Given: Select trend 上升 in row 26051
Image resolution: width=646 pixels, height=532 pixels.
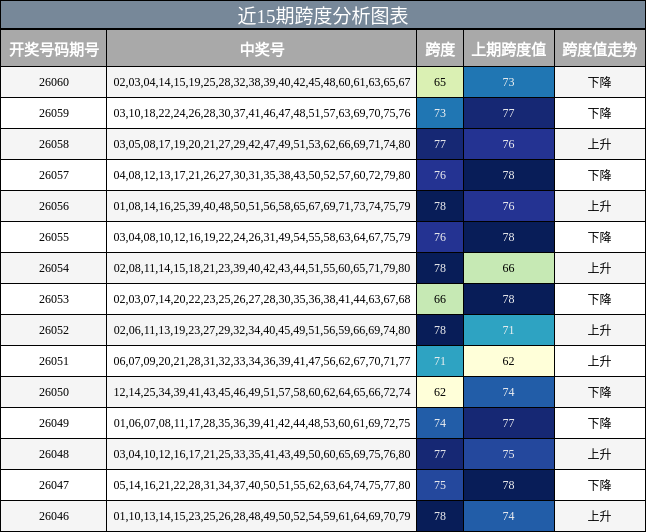Looking at the screenshot, I should [599, 361].
